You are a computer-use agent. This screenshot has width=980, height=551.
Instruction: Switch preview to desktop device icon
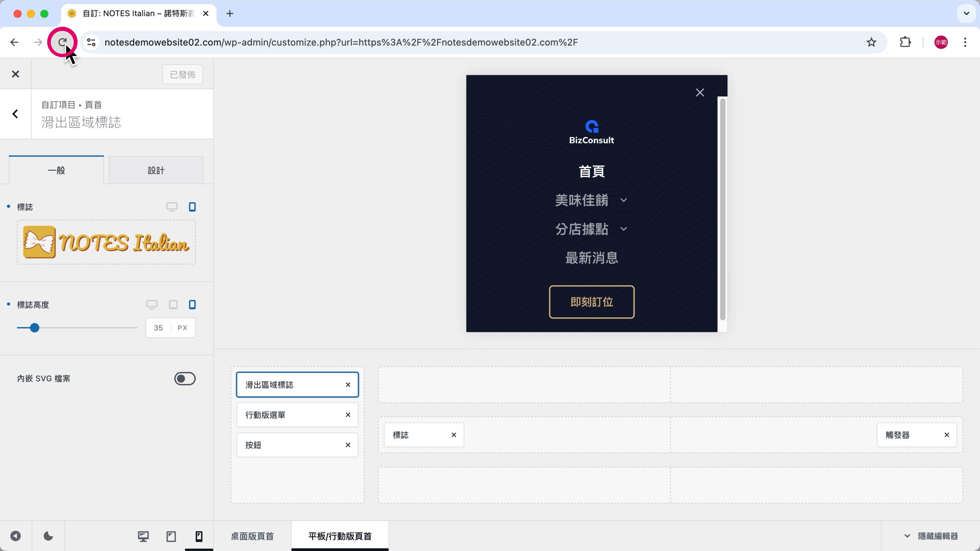143,536
